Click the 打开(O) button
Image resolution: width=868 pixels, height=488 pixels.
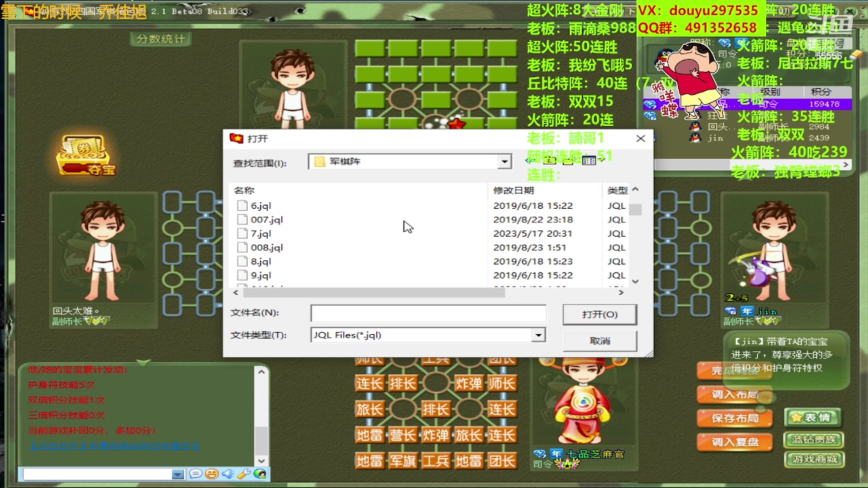point(599,314)
